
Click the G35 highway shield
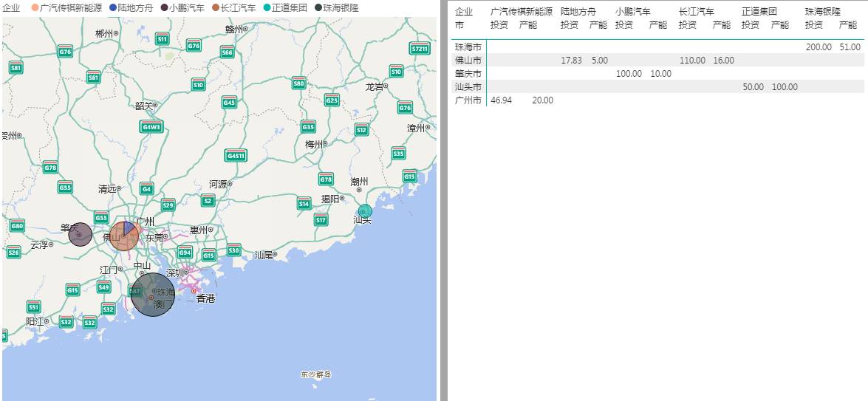click(x=308, y=127)
